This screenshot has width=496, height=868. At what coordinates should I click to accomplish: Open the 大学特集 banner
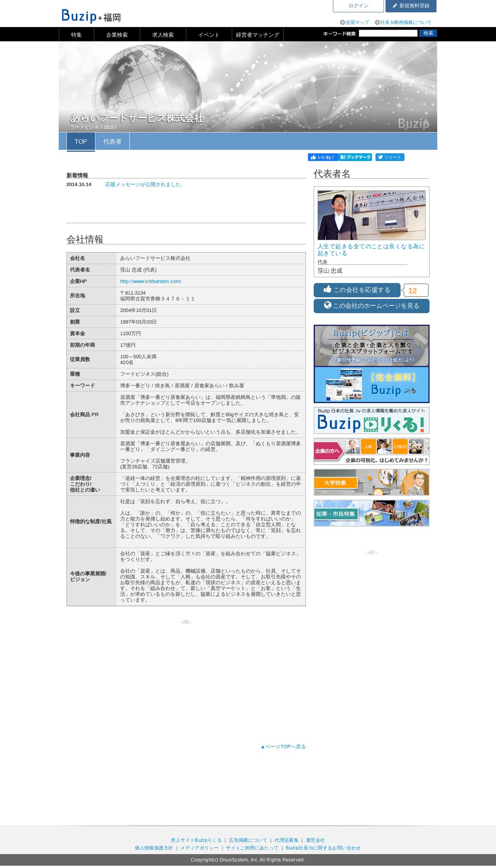pyautogui.click(x=372, y=482)
